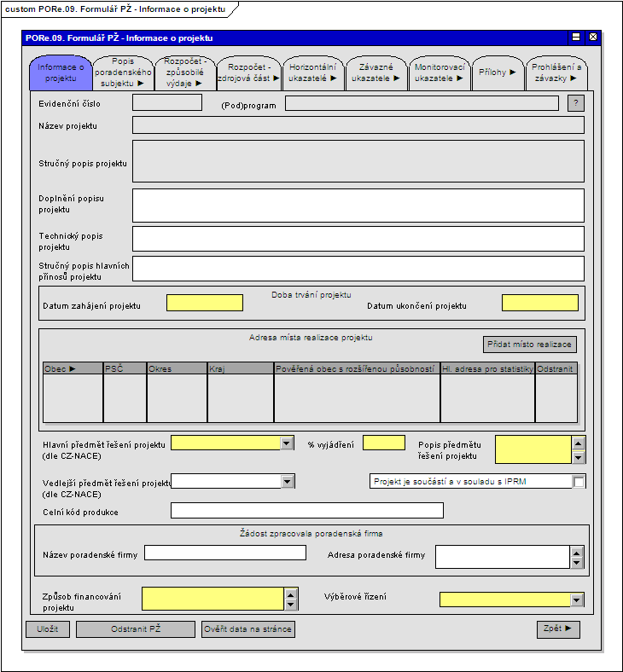Click Ověřit data na stránce button
The image size is (623, 672).
point(247,629)
